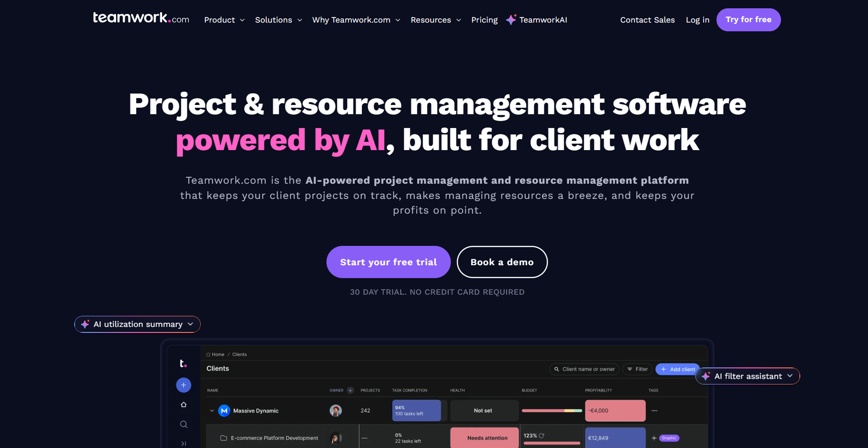This screenshot has height=448, width=868.
Task: Click the TeamworkAI sparkle icon
Action: (511, 19)
